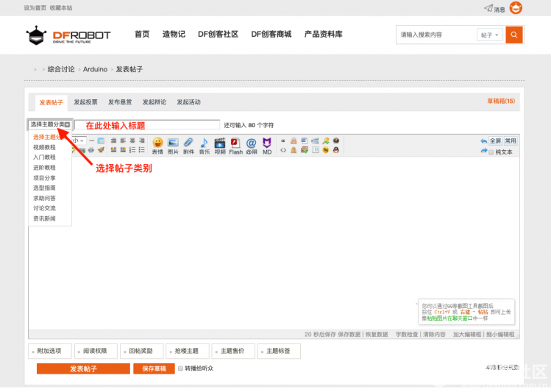Viewport: 551px width, 392px height.
Task: Open the 草稿箱(15) drafts link
Action: coord(501,101)
